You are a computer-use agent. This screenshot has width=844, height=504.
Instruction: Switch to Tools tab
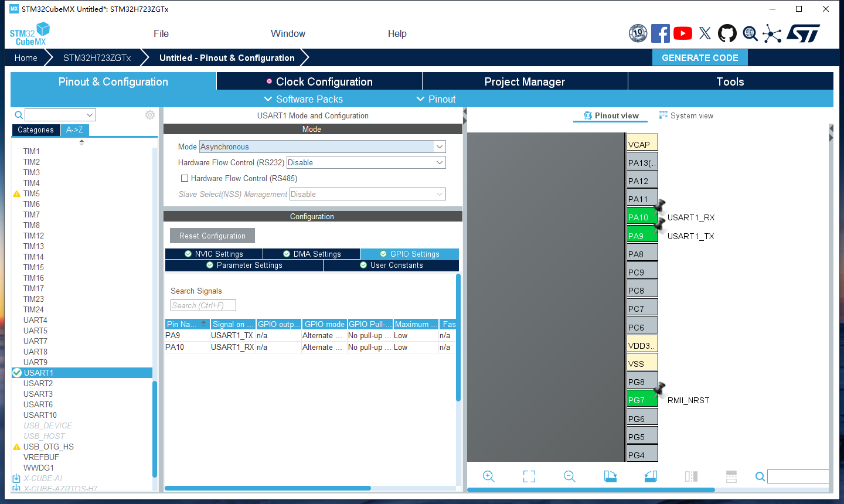(x=730, y=81)
